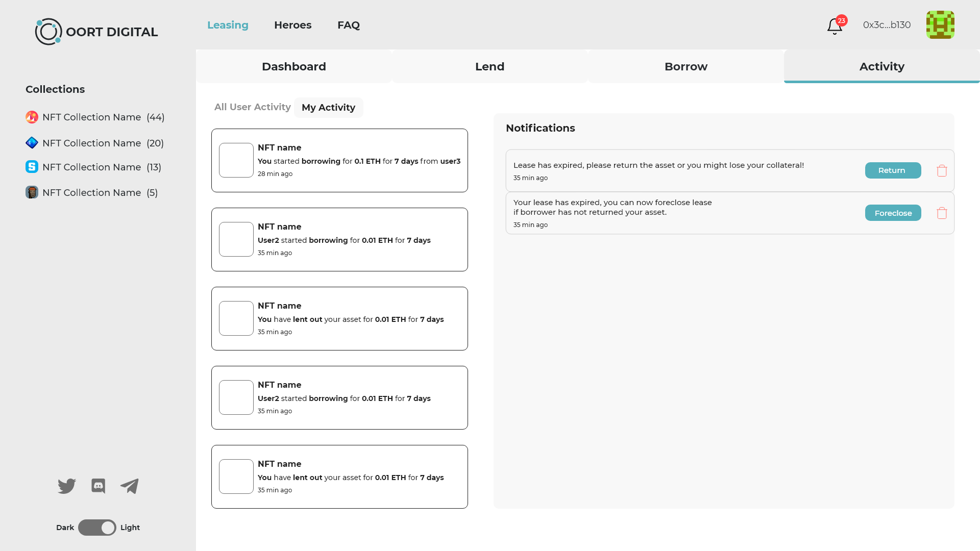This screenshot has width=980, height=551.
Task: Click the 'user3' name in first activity
Action: point(450,161)
